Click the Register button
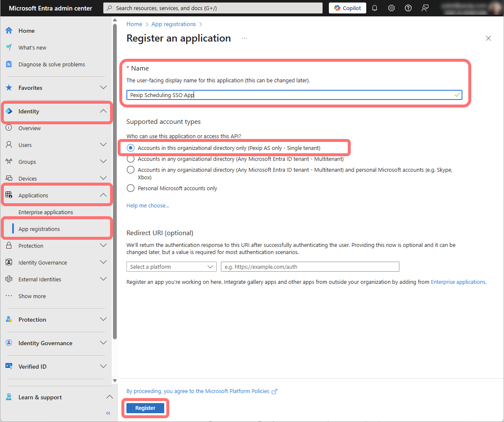Image resolution: width=504 pixels, height=422 pixels. (x=145, y=408)
